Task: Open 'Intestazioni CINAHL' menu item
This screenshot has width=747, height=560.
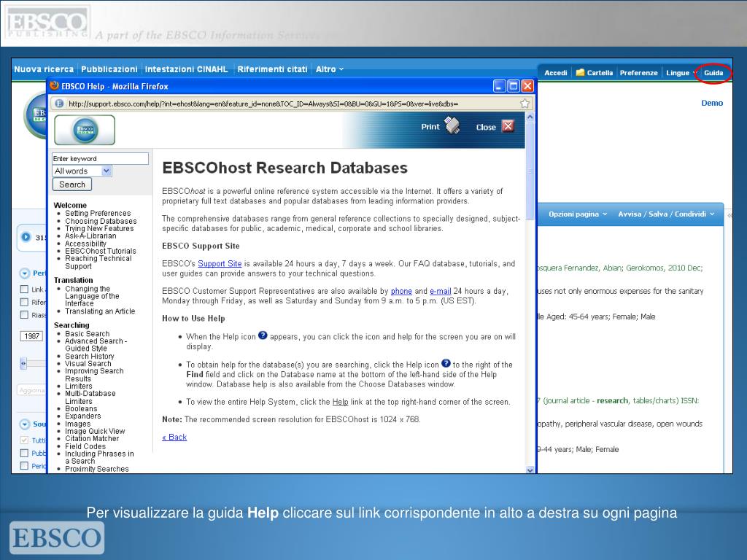Action: tap(186, 69)
